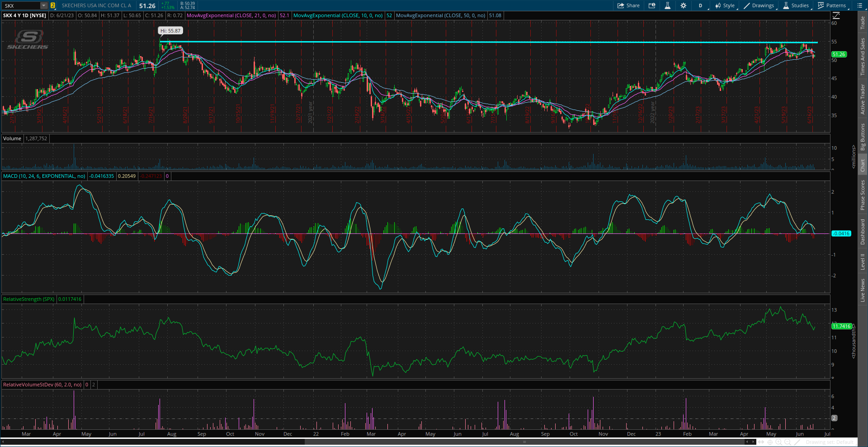Toggle the price axis scale curve icon

point(836,15)
